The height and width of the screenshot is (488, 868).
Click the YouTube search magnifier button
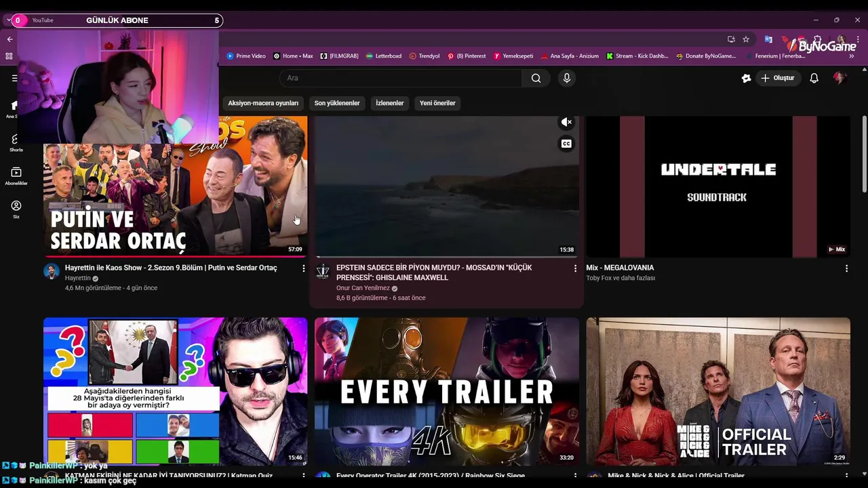(x=536, y=78)
